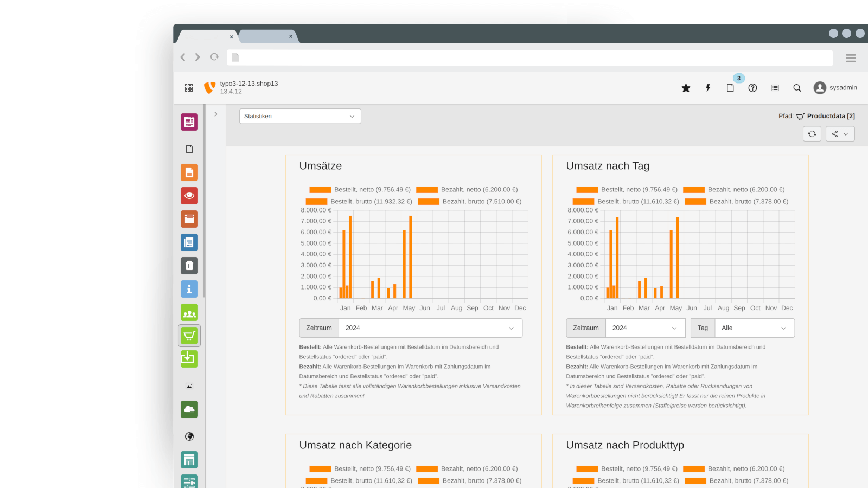This screenshot has height=488, width=868.
Task: Open the Filelist image icon module
Action: click(x=189, y=386)
